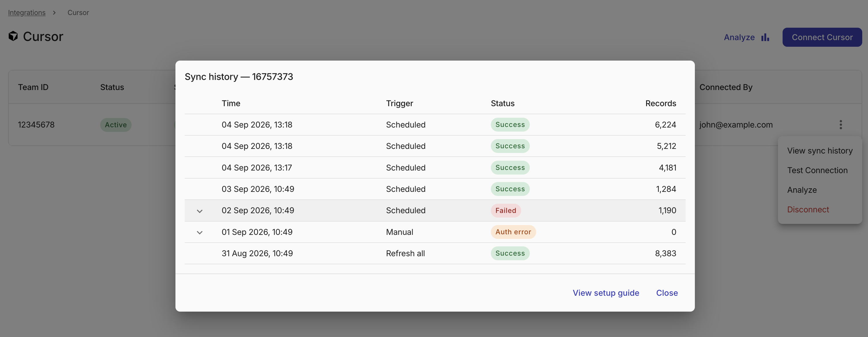Click the Manual trigger cell

pos(399,232)
